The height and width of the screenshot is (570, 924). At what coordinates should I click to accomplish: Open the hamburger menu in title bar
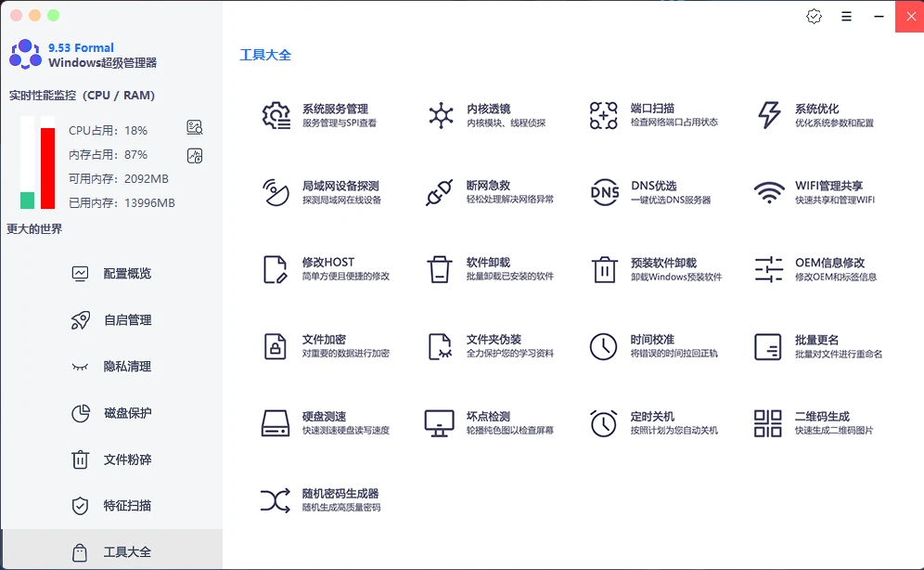[x=846, y=17]
